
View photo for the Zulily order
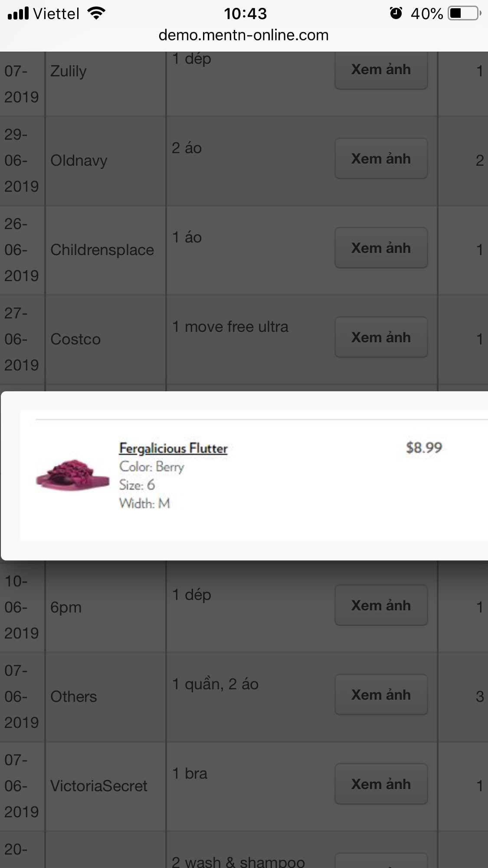click(x=381, y=69)
